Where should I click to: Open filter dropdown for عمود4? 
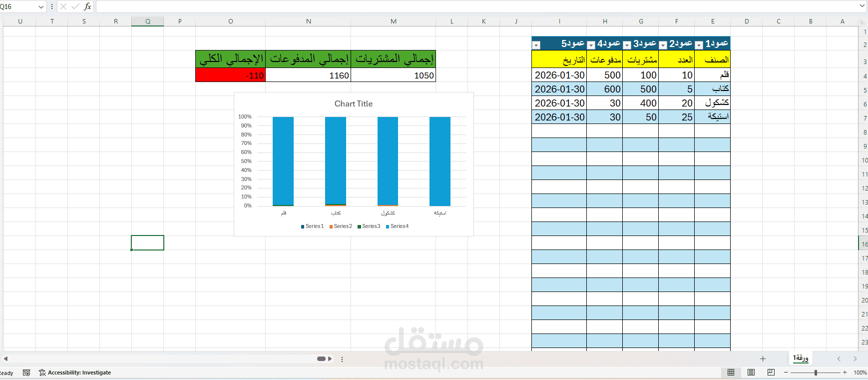(591, 45)
